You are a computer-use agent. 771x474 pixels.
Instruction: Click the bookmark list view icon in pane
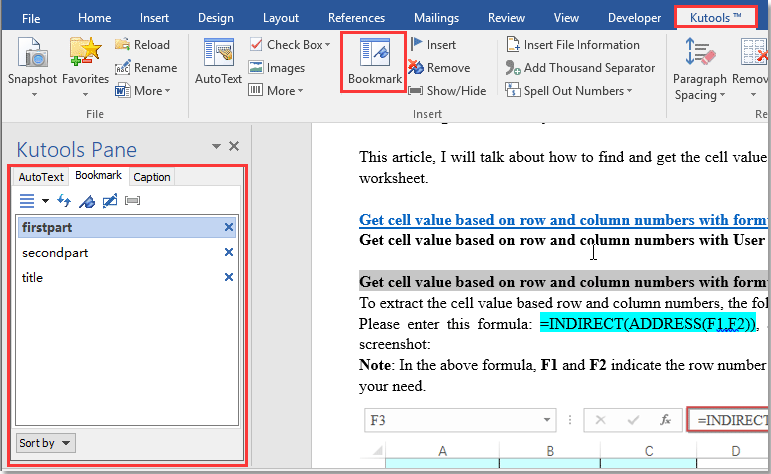click(27, 201)
